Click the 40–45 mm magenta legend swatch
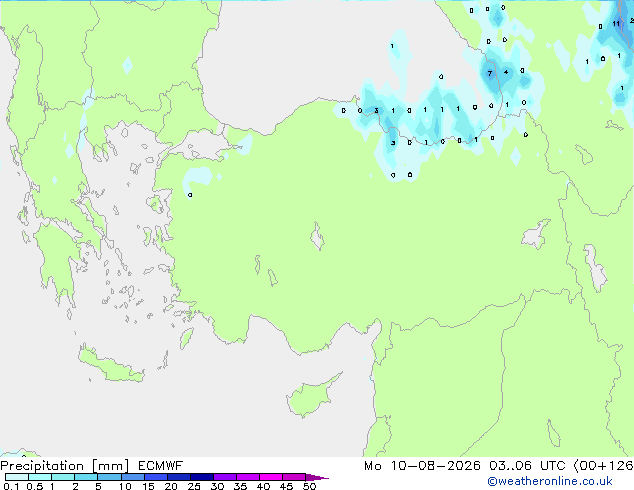 (271, 477)
